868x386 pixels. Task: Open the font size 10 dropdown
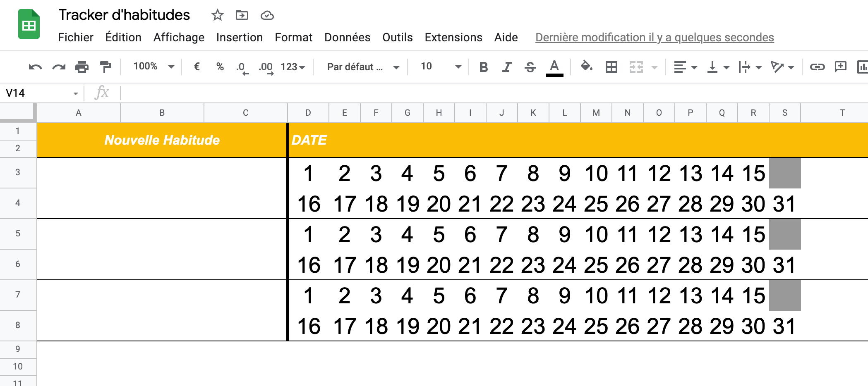click(441, 67)
